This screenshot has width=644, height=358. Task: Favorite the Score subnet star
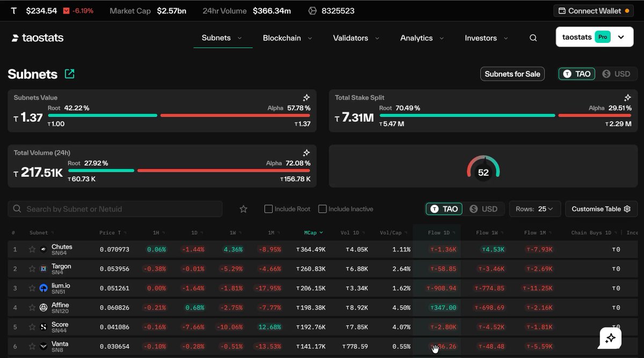(32, 327)
